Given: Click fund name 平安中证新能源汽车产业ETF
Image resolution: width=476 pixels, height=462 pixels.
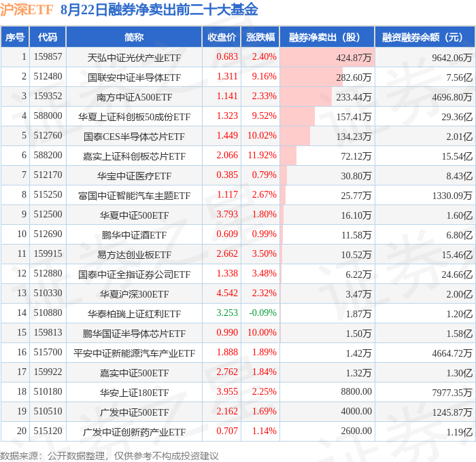Looking at the screenshot, I should point(134,353).
